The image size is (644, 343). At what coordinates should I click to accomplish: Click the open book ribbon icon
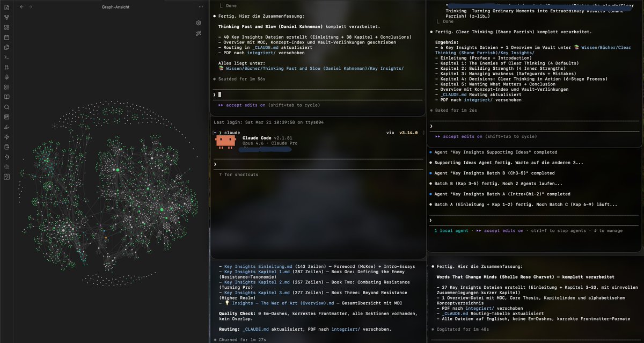coord(6,97)
